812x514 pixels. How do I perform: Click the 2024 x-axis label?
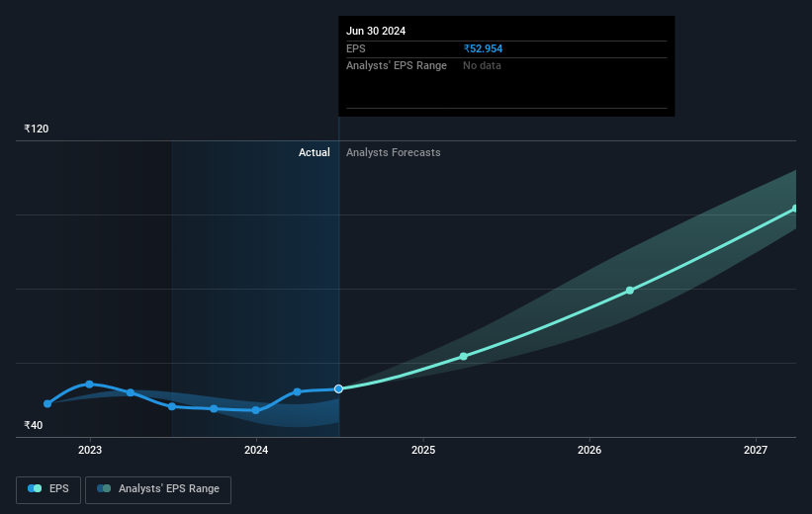click(256, 450)
